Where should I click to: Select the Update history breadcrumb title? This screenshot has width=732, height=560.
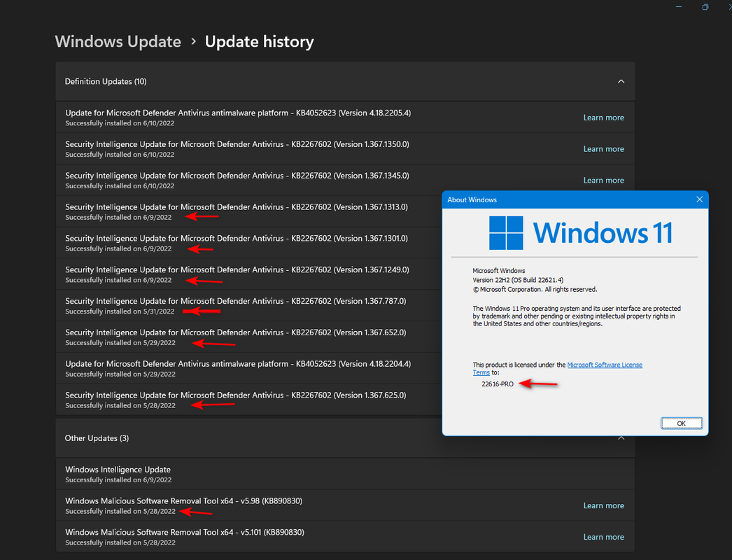tap(259, 41)
